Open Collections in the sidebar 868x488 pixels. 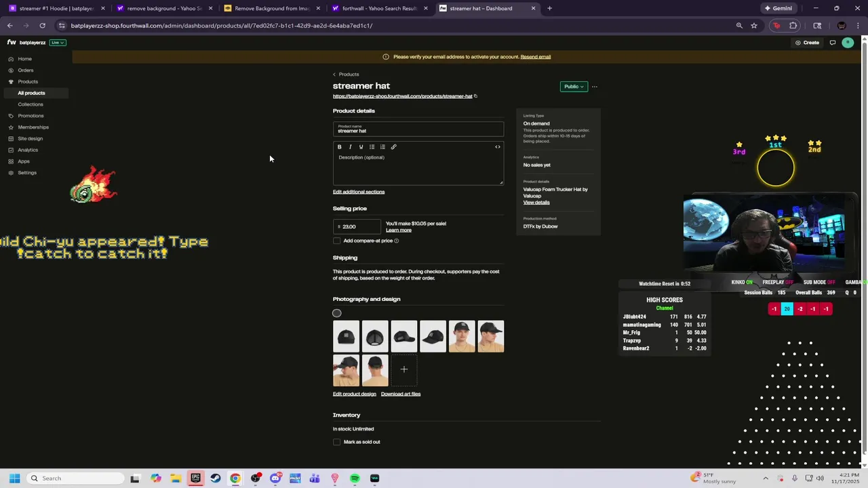[x=31, y=104]
